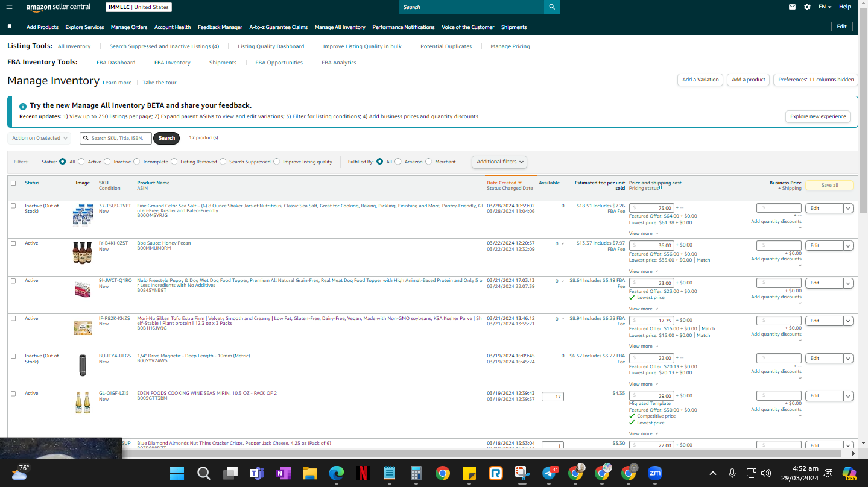Click the Pricing status info icon

661,188
